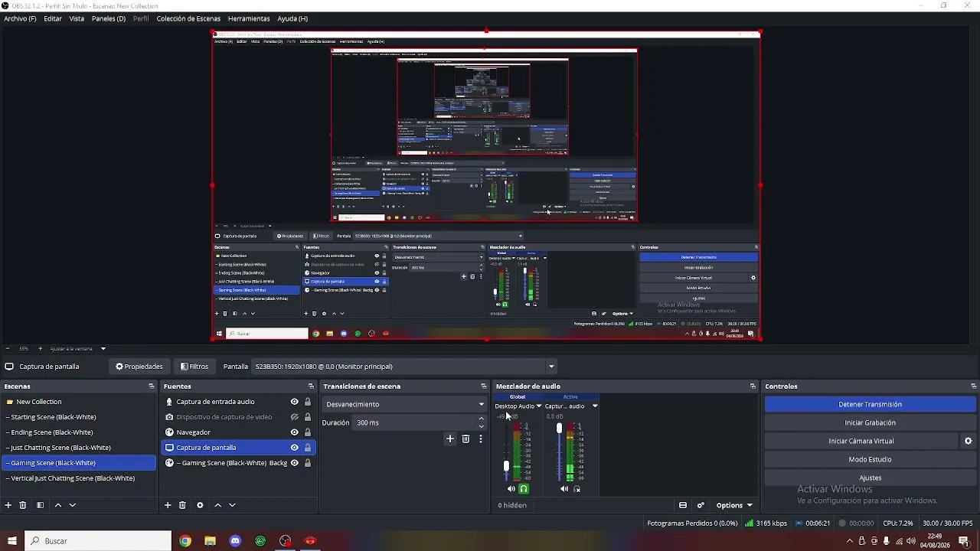Screen dimensions: 980x551
Task: Open Archivo menu
Action: point(20,18)
